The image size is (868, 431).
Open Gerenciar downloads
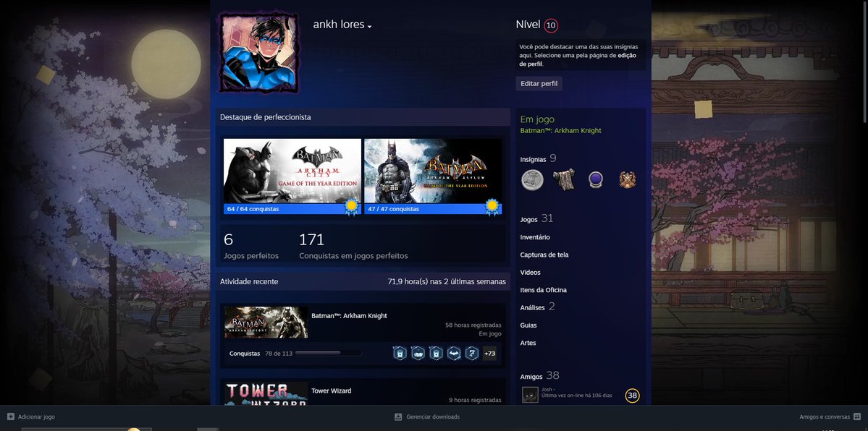(433, 417)
